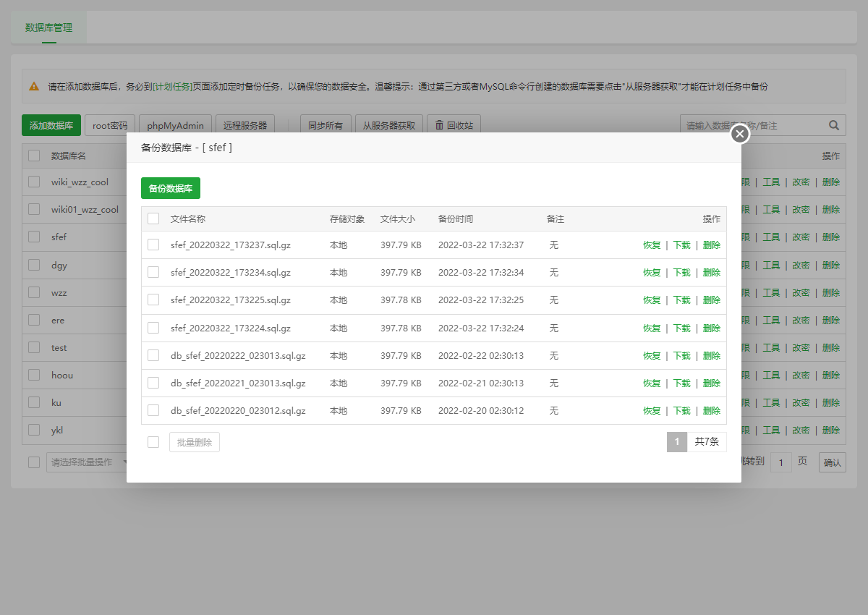Switch to the 数据库管理 tab
The height and width of the screenshot is (615, 868).
48,27
